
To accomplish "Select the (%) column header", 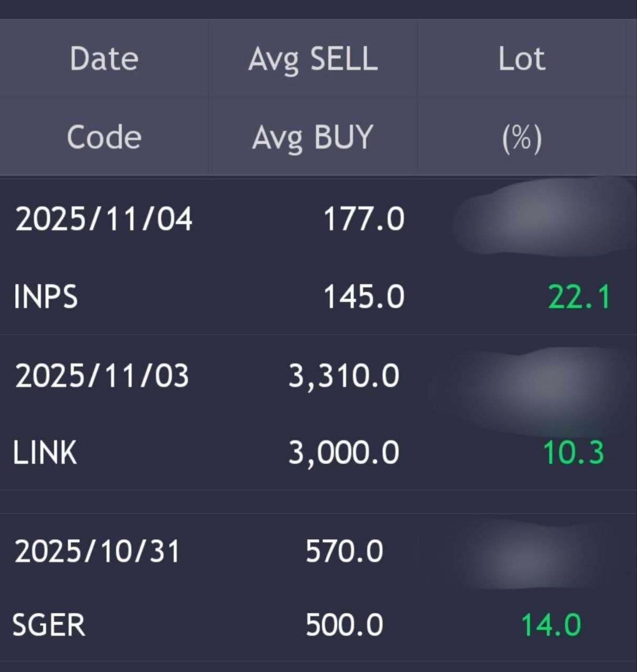I will [521, 138].
